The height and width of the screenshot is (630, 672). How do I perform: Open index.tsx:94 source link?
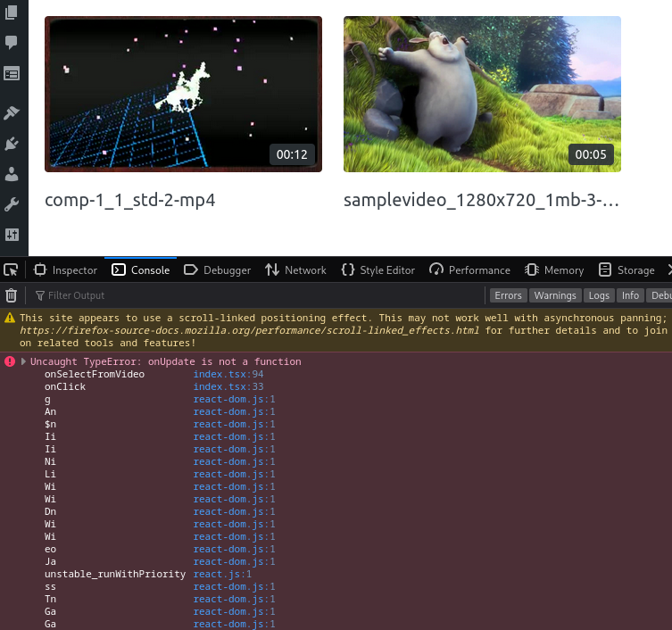point(228,374)
